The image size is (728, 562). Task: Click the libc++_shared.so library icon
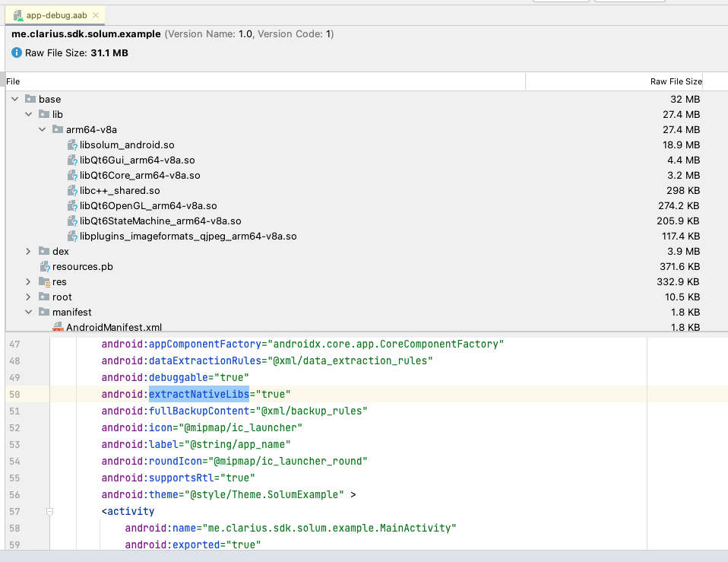(x=73, y=190)
